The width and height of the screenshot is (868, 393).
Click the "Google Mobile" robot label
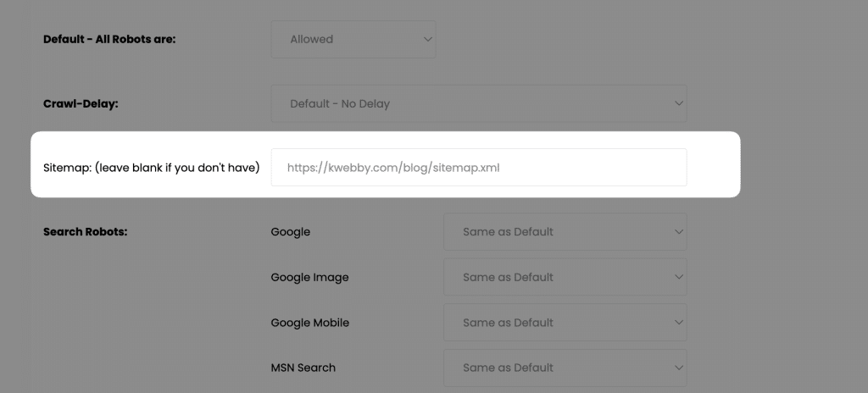pyautogui.click(x=309, y=323)
